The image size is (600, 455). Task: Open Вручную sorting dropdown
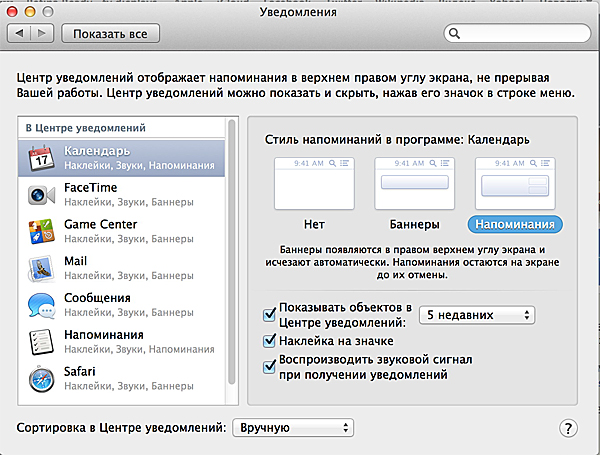[293, 428]
